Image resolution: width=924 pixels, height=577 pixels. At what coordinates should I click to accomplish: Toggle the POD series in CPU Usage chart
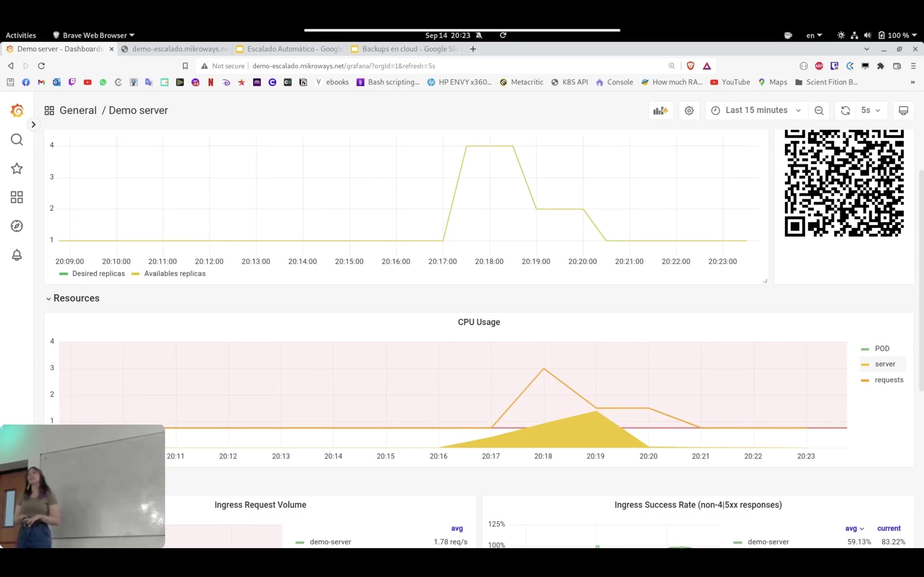(x=882, y=348)
